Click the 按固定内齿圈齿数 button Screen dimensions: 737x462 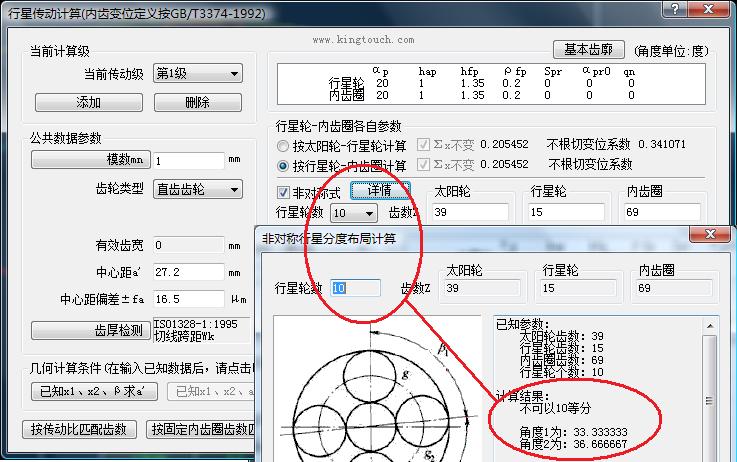tap(201, 429)
